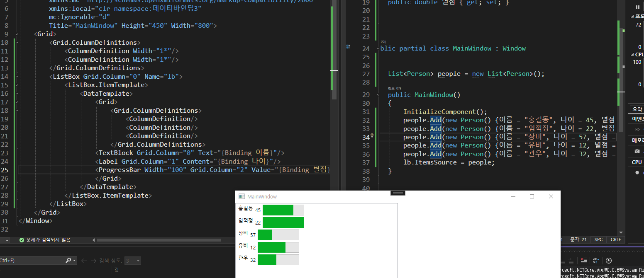Click inside the Ctrl+E search input field

pyautogui.click(x=29, y=260)
